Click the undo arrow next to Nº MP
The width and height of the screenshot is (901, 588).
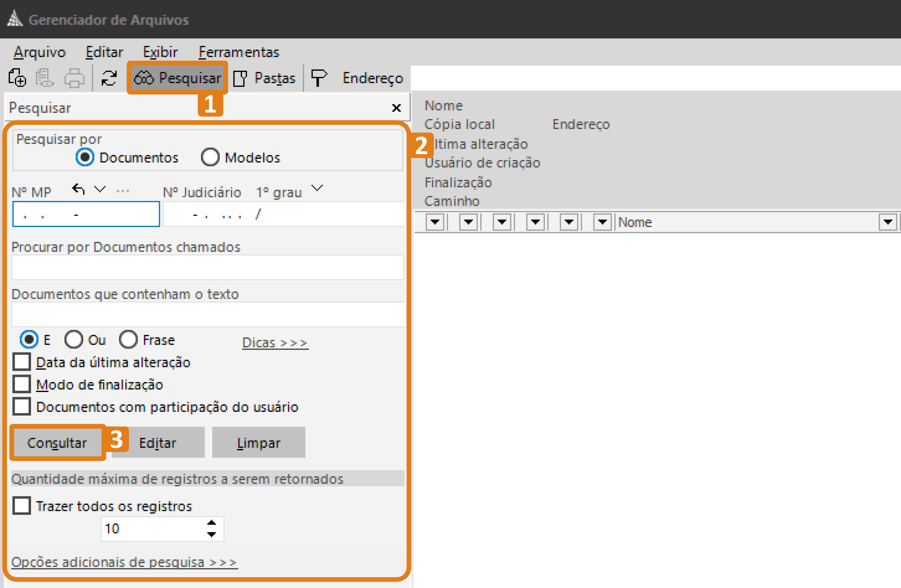(78, 189)
